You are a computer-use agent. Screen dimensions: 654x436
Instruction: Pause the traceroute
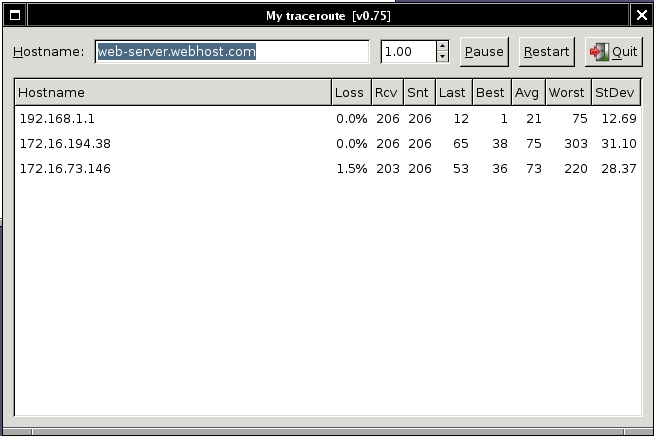484,52
